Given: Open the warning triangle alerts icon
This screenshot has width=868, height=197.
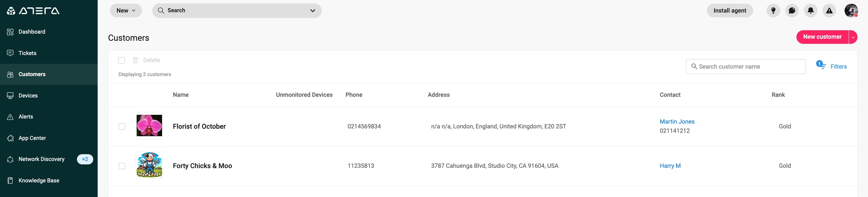Looking at the screenshot, I should 829,11.
